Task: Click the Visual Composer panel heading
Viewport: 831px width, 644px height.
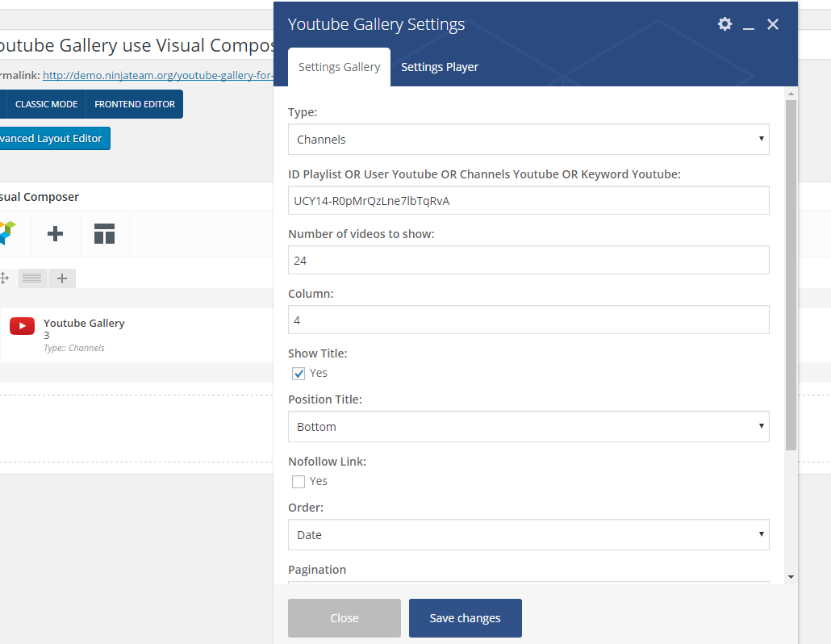Action: pos(40,197)
